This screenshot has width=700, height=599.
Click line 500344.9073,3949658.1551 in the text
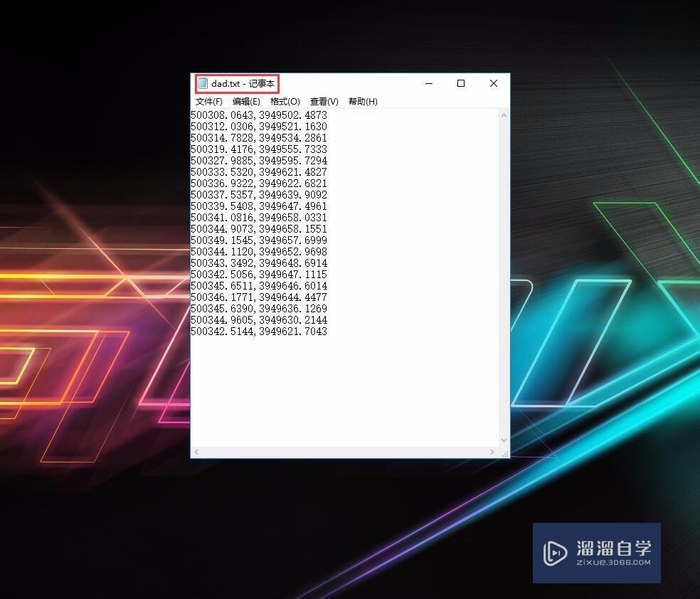point(259,228)
